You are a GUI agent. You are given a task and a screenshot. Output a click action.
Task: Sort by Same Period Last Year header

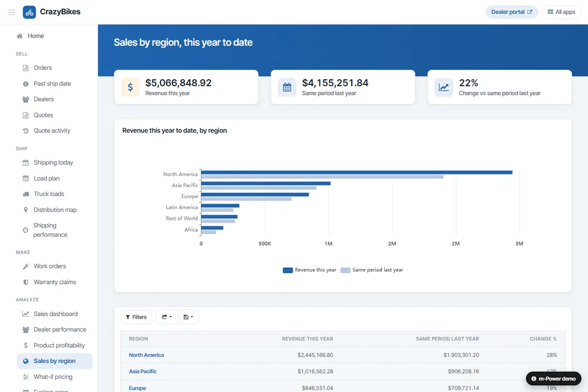point(447,339)
